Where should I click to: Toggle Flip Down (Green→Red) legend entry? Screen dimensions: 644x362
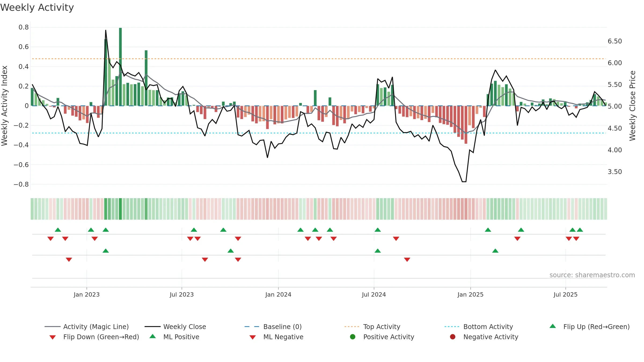[94, 337]
